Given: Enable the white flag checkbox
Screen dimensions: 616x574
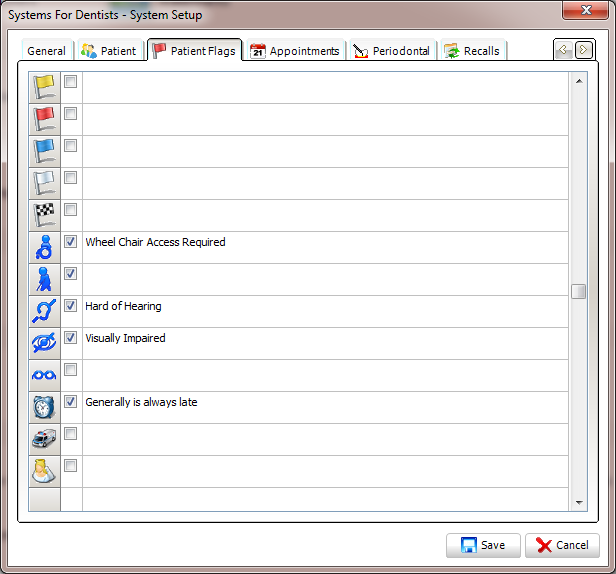Looking at the screenshot, I should point(71,178).
